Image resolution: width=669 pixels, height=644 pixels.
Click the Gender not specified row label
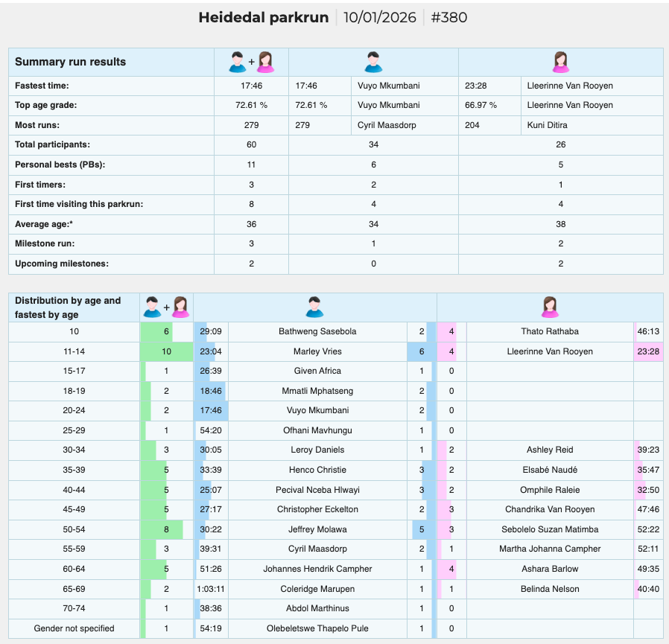(74, 628)
